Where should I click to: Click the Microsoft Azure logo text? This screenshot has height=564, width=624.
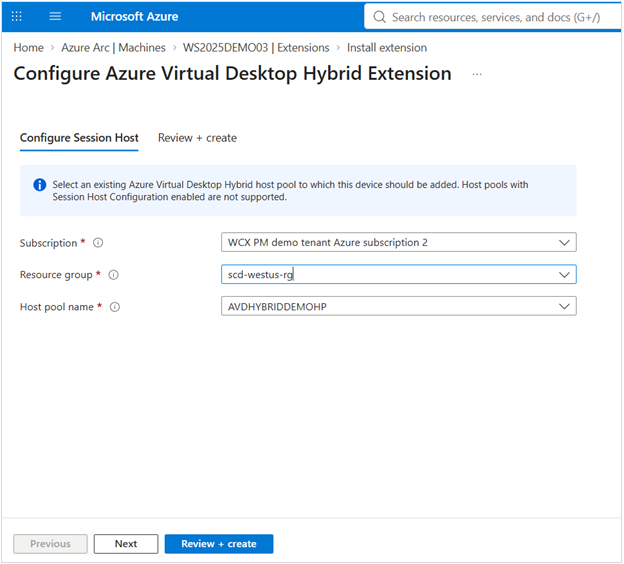pos(134,16)
